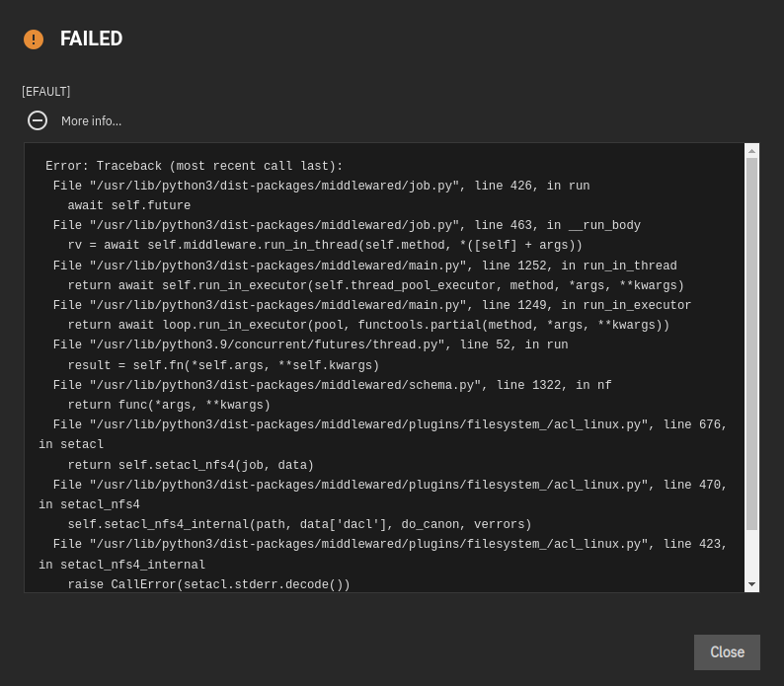Viewport: 784px width, 686px height.
Task: Click the job.py line 463 __run_body entry
Action: (347, 225)
